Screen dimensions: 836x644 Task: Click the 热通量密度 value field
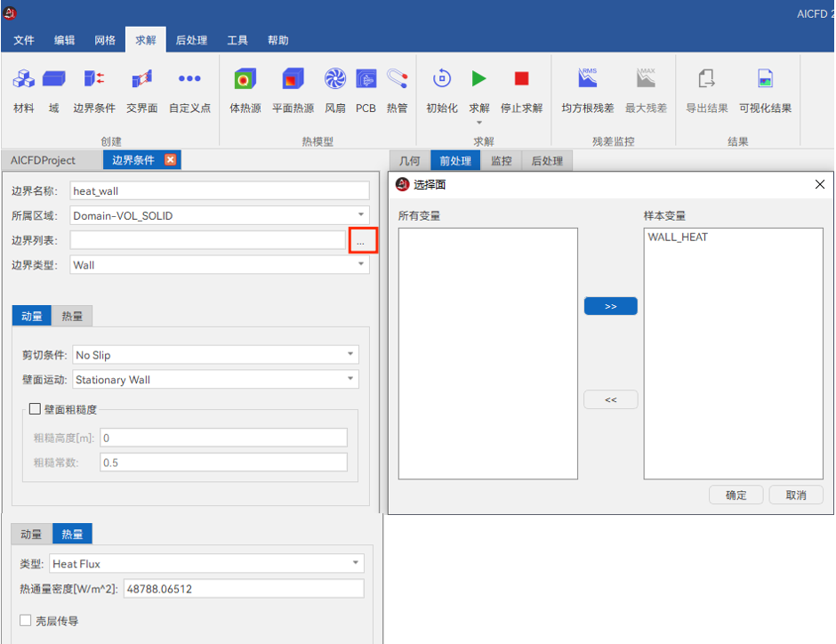[x=244, y=589]
